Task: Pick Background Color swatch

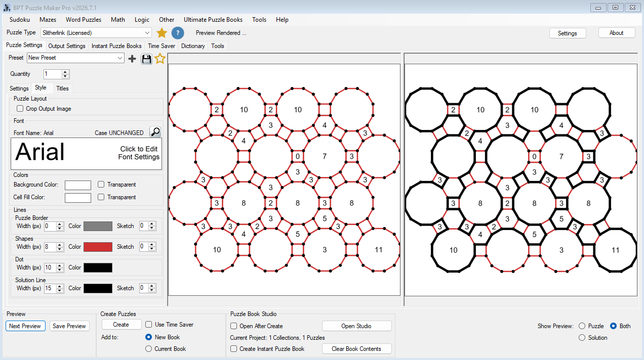Action: [x=78, y=185]
